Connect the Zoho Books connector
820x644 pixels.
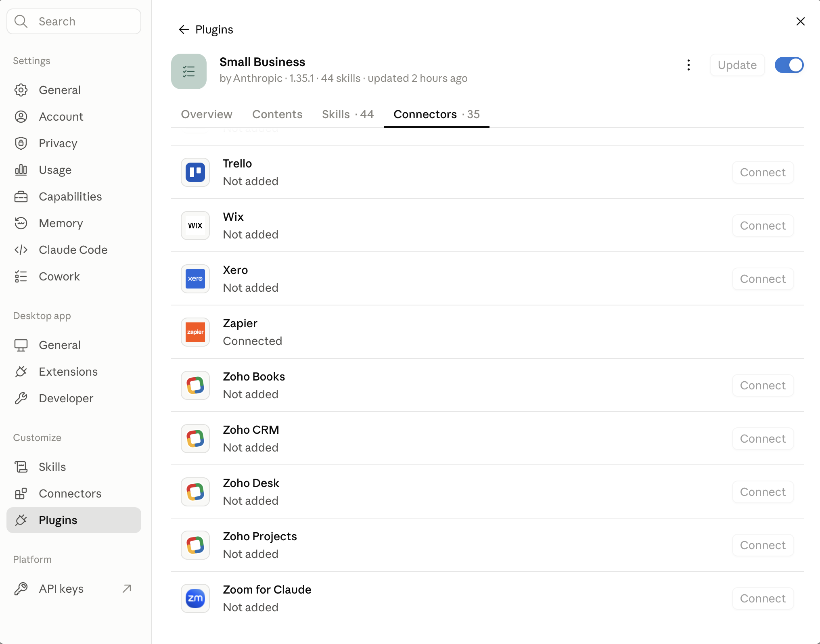[763, 385]
